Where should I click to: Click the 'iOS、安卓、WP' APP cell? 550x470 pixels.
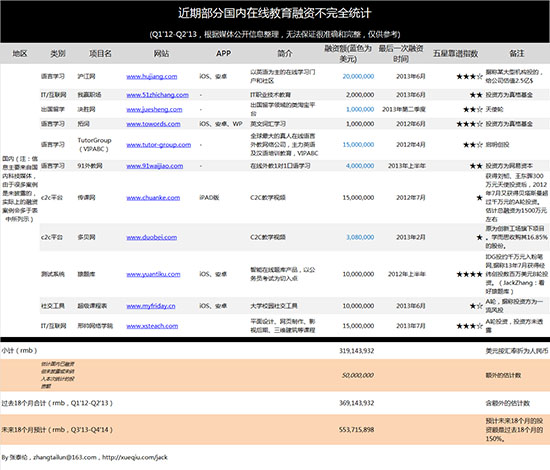[221, 124]
